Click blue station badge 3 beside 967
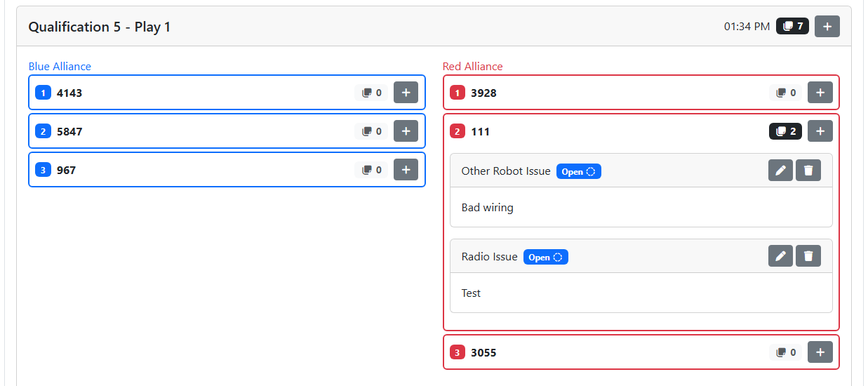The height and width of the screenshot is (386, 868). [43, 170]
